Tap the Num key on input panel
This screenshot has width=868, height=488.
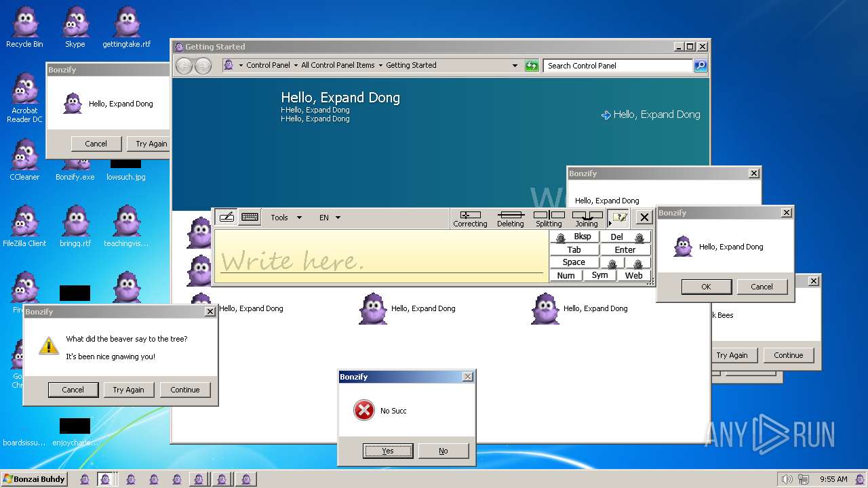(566, 276)
